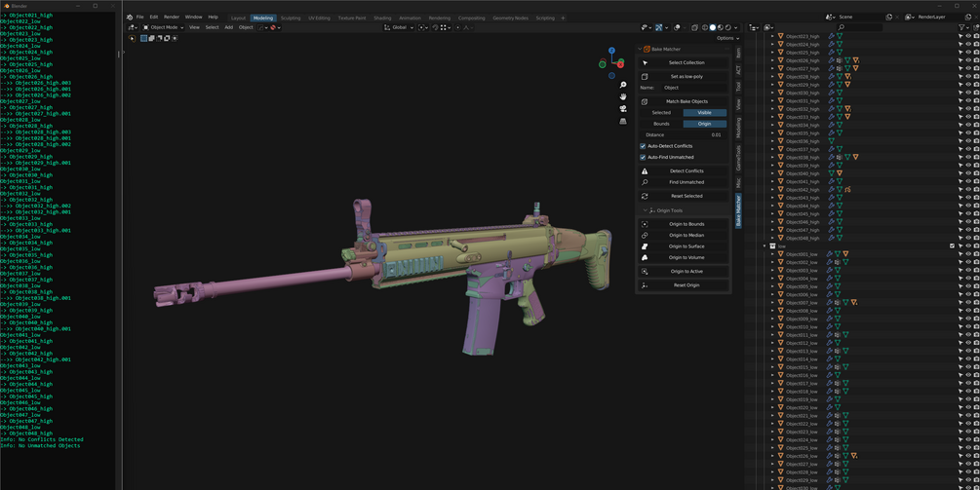Click the Match Bake Objects button
980x490 pixels.
pyautogui.click(x=684, y=101)
